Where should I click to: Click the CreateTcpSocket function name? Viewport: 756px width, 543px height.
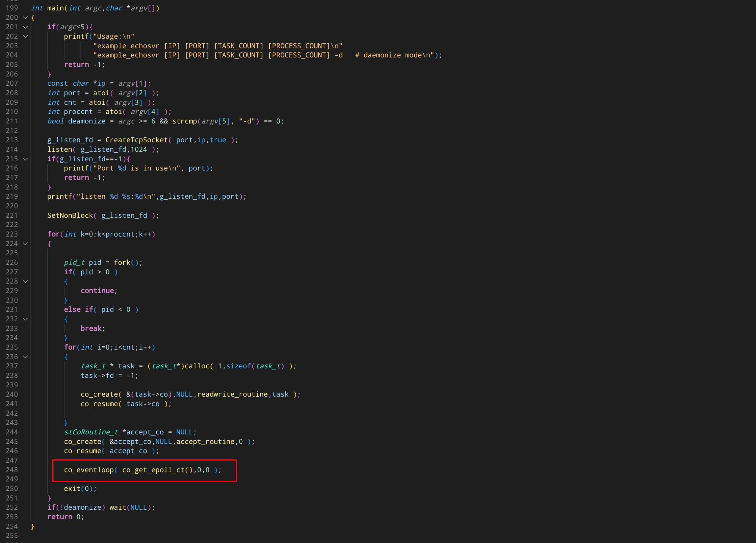tap(136, 140)
